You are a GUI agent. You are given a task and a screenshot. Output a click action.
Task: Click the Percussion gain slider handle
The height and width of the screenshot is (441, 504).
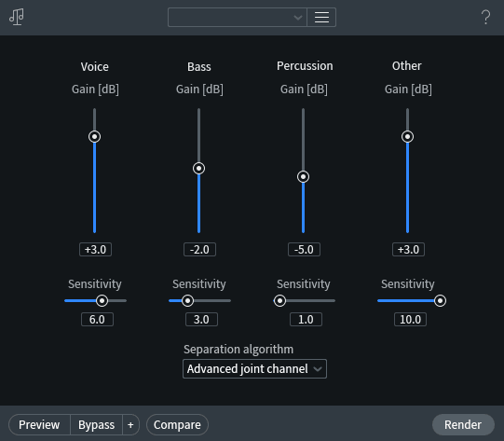303,177
